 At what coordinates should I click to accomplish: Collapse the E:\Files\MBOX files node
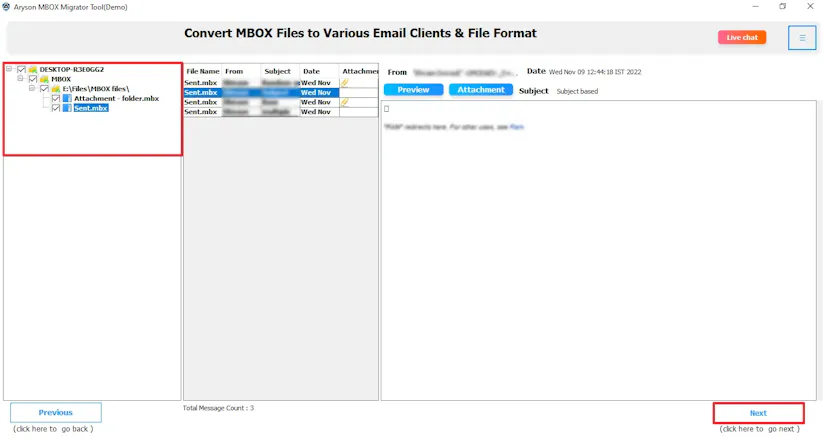pos(32,88)
